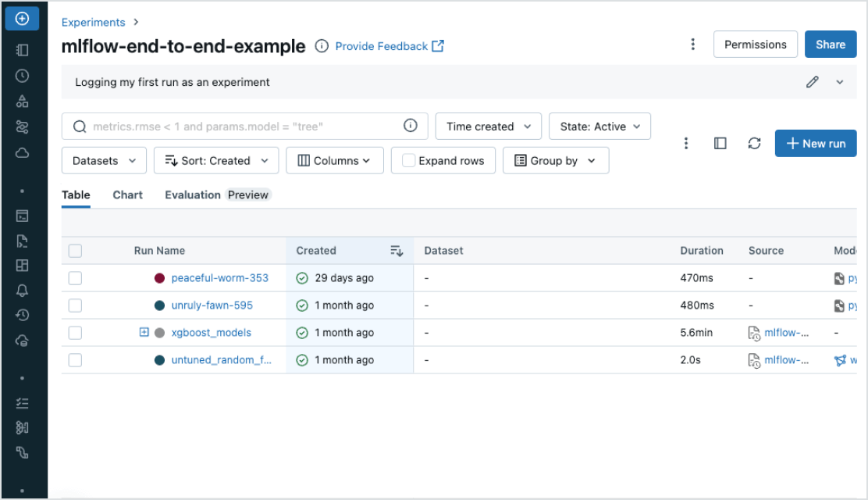Viewport: 868px width, 500px height.
Task: Click the pencil icon to edit description
Action: click(x=813, y=82)
